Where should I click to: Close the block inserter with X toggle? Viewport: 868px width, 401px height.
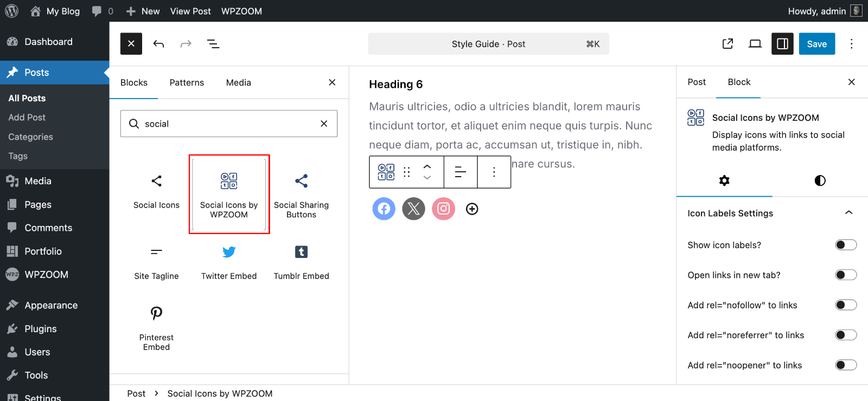tap(131, 44)
